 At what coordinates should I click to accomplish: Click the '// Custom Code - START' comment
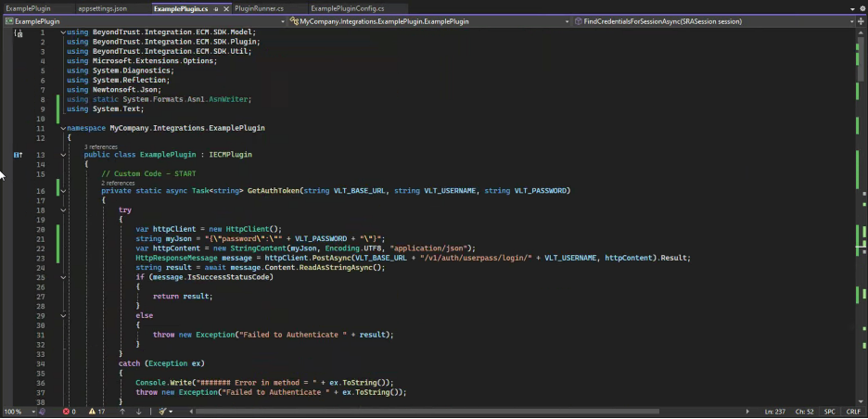[x=148, y=173]
